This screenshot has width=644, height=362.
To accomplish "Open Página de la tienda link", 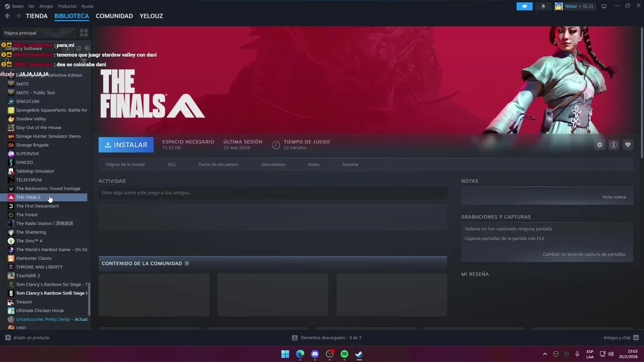I will coord(125,164).
